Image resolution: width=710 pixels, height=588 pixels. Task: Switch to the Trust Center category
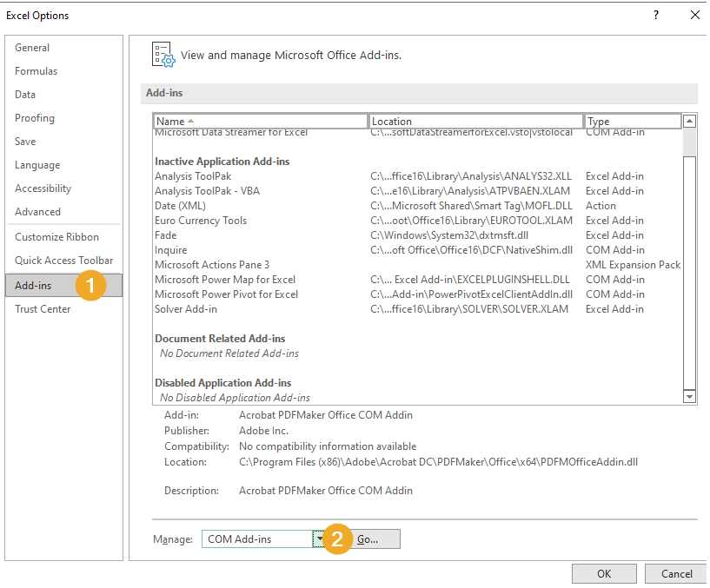click(43, 308)
